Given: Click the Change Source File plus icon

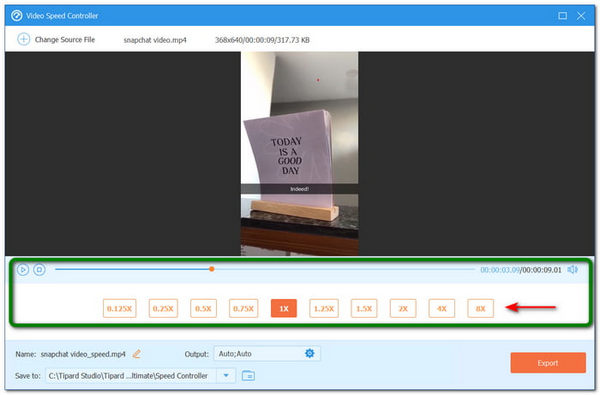Looking at the screenshot, I should tap(23, 39).
